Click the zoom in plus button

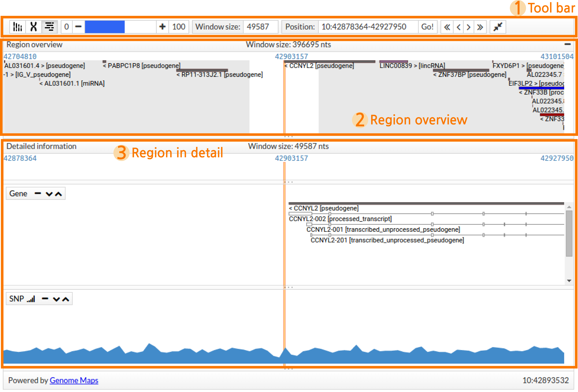(162, 27)
